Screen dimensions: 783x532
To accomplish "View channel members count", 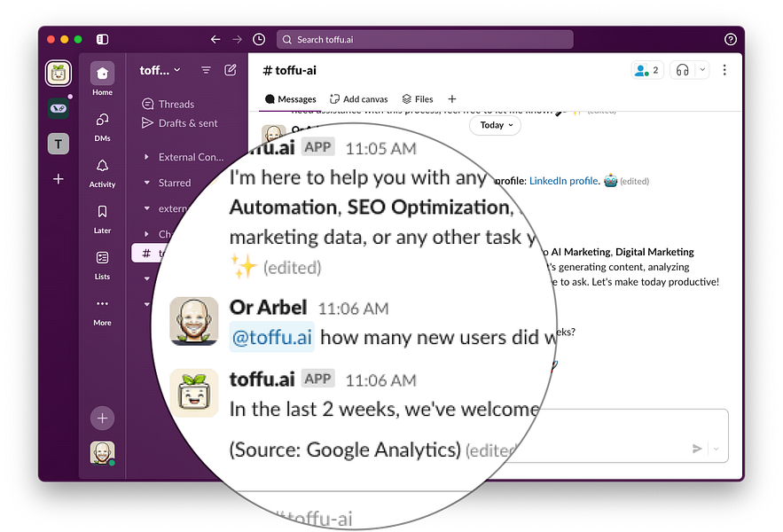I will pos(647,70).
